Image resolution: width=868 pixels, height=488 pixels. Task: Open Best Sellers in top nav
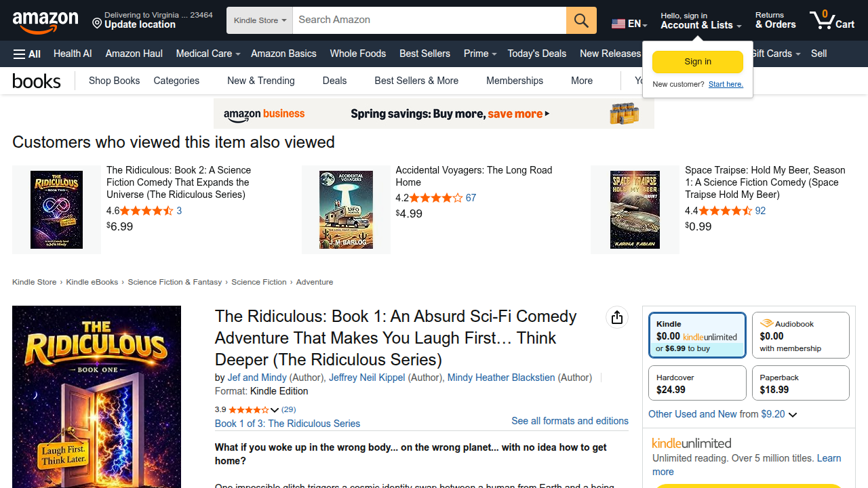[x=425, y=54]
